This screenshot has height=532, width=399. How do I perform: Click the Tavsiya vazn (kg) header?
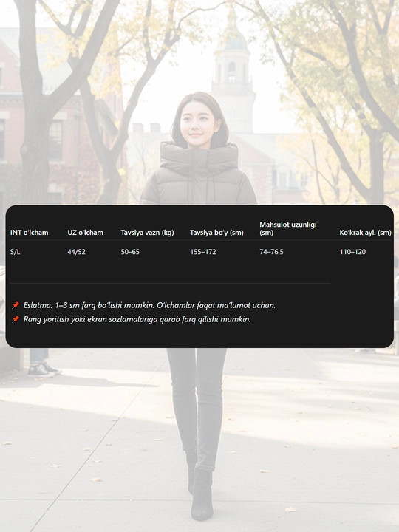click(147, 233)
